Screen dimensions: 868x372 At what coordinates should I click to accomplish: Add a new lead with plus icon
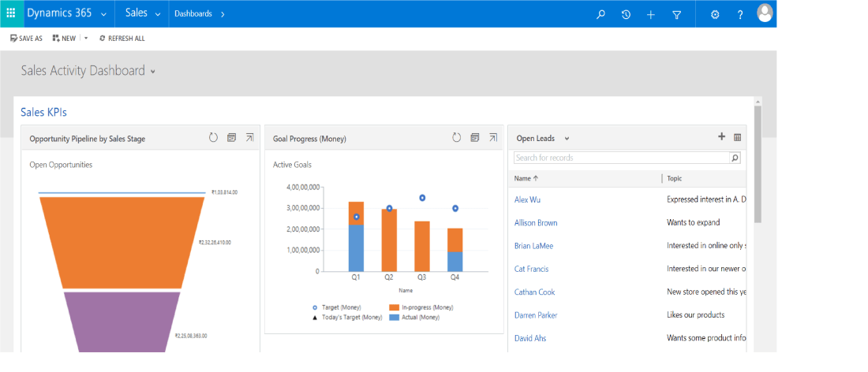click(x=721, y=137)
